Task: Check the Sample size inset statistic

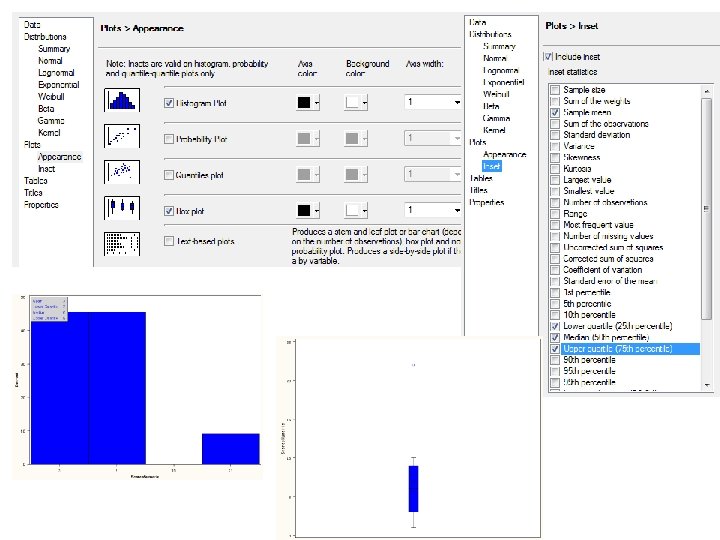Action: coord(555,90)
